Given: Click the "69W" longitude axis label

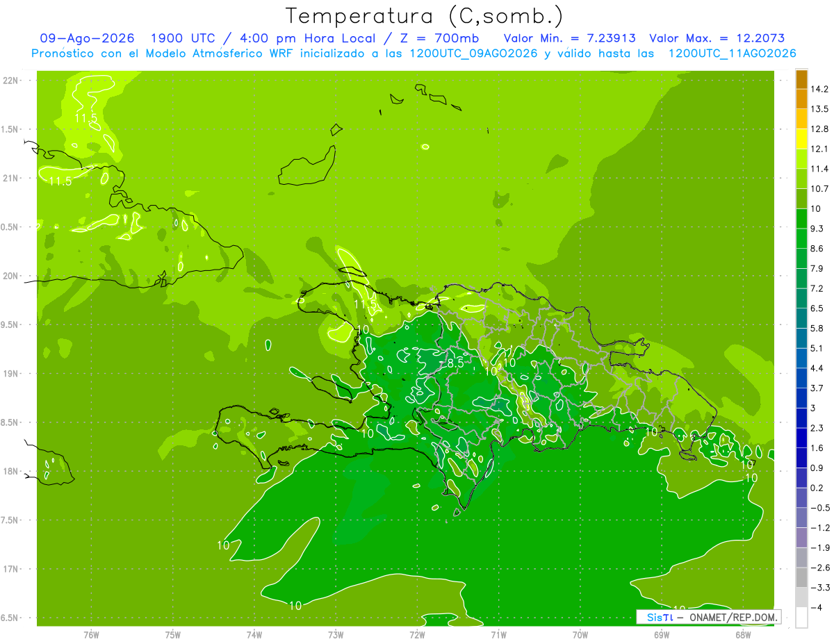Looking at the screenshot, I should point(661,634).
